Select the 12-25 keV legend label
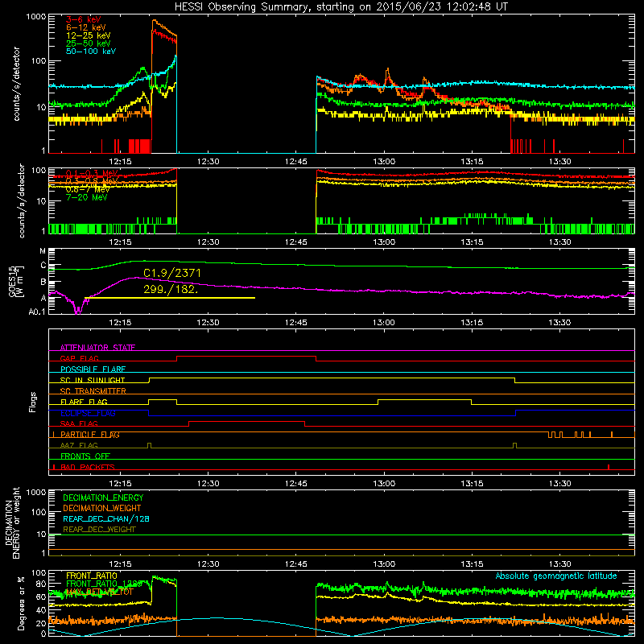The width and height of the screenshot is (644, 644). click(89, 35)
